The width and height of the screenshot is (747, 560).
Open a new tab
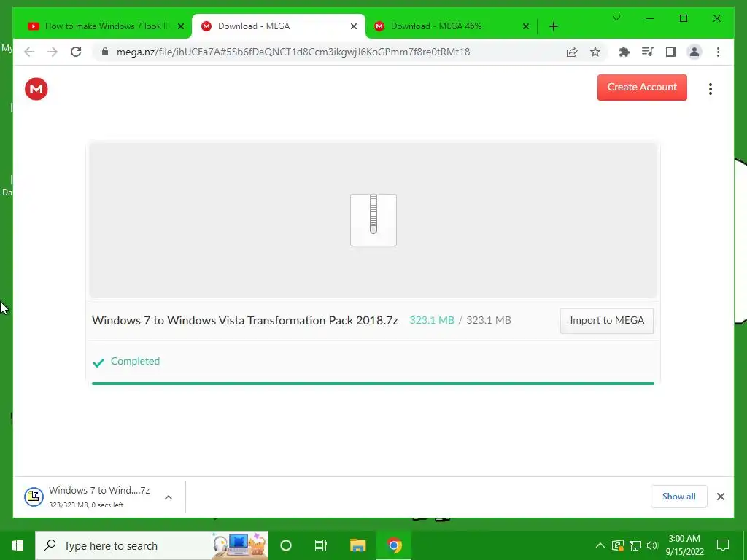tap(553, 26)
